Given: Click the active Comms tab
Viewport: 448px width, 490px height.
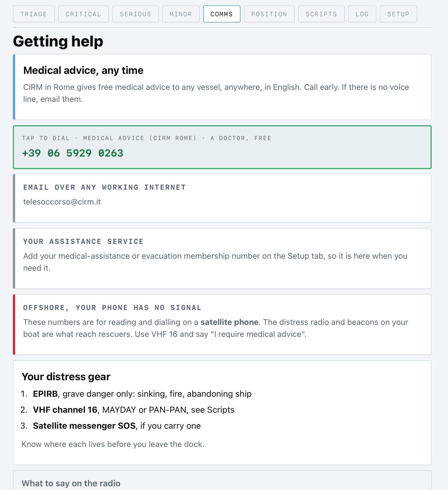Looking at the screenshot, I should (x=222, y=14).
